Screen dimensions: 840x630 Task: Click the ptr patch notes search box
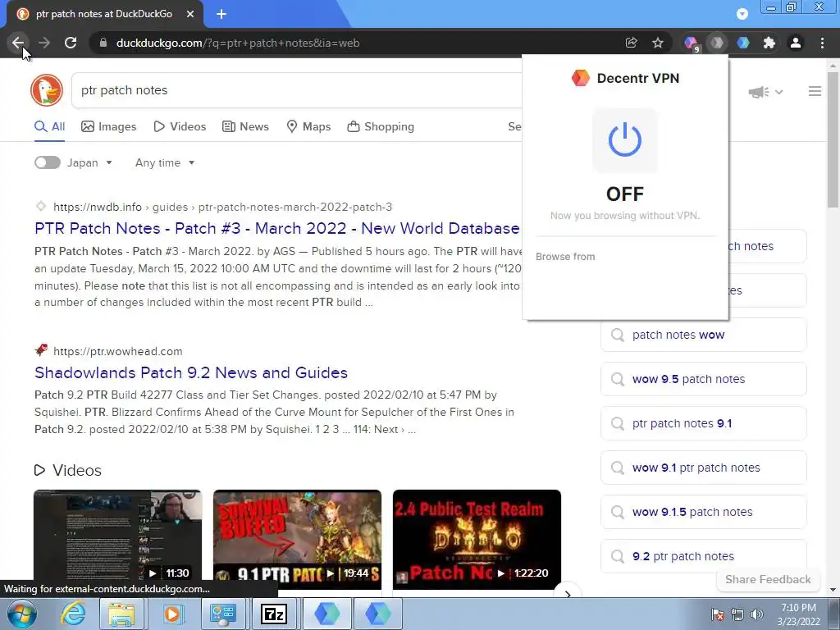coord(297,90)
